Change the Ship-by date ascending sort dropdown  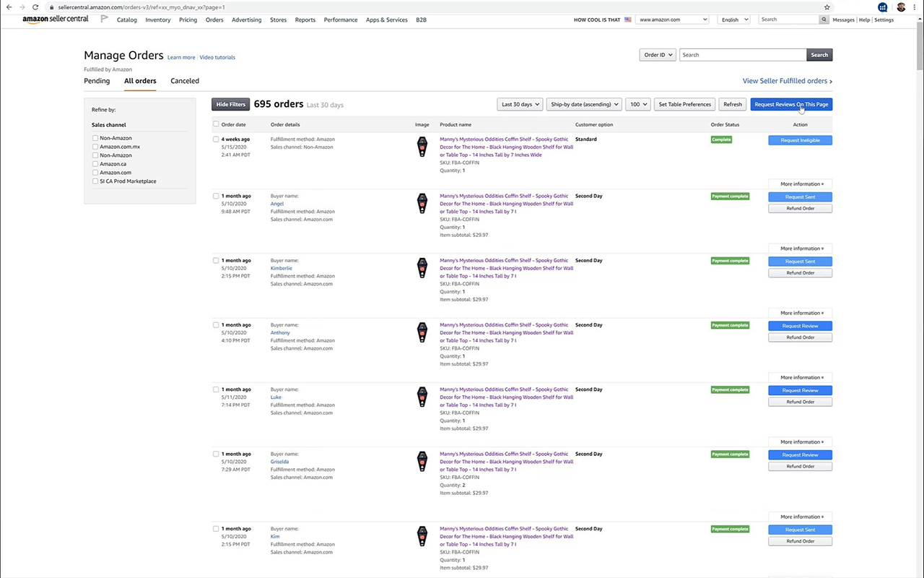[x=583, y=104]
